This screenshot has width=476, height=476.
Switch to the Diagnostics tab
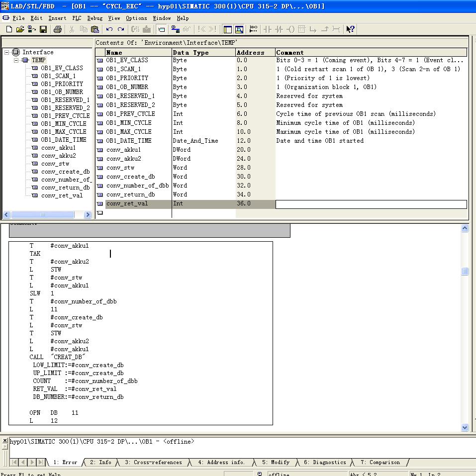coord(325,463)
